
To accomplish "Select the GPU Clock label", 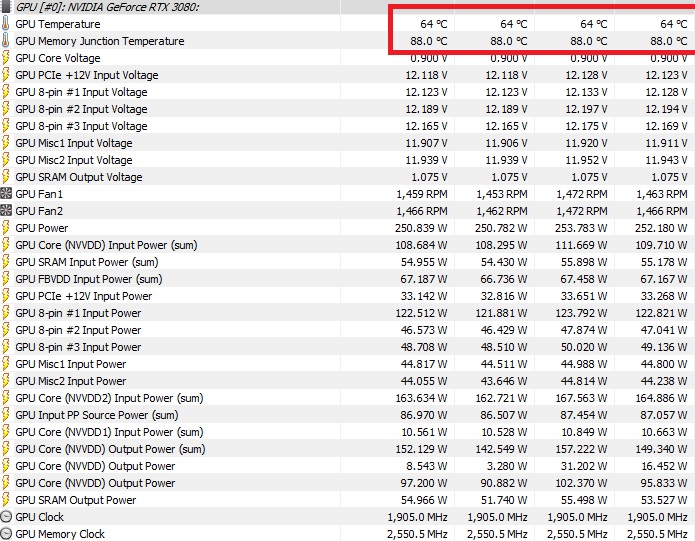I will click(39, 517).
